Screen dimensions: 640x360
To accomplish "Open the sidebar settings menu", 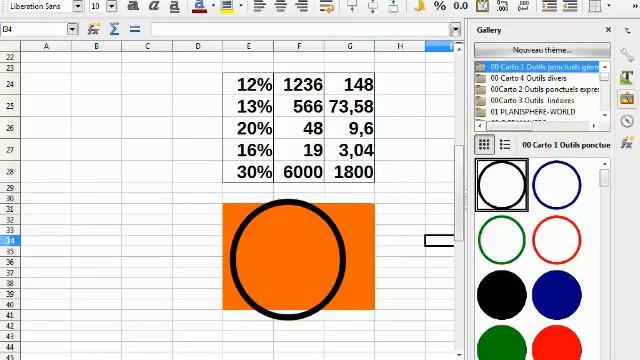I will 627,31.
